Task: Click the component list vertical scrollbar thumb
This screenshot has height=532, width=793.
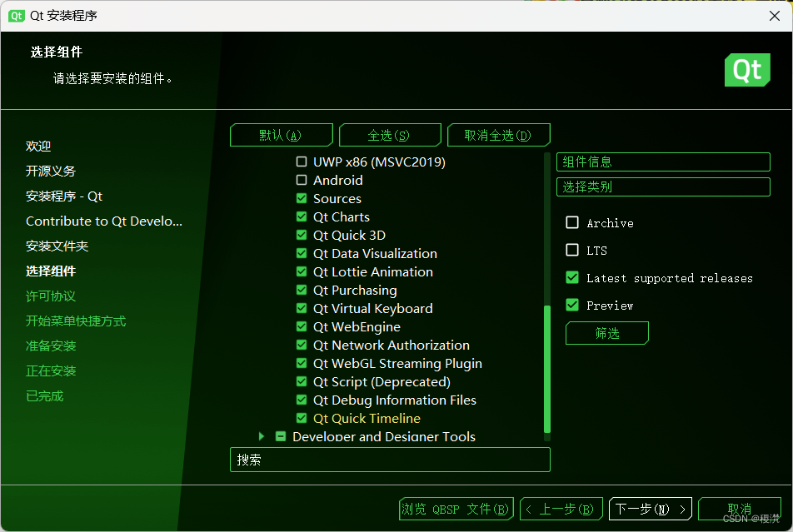Action: (x=546, y=369)
